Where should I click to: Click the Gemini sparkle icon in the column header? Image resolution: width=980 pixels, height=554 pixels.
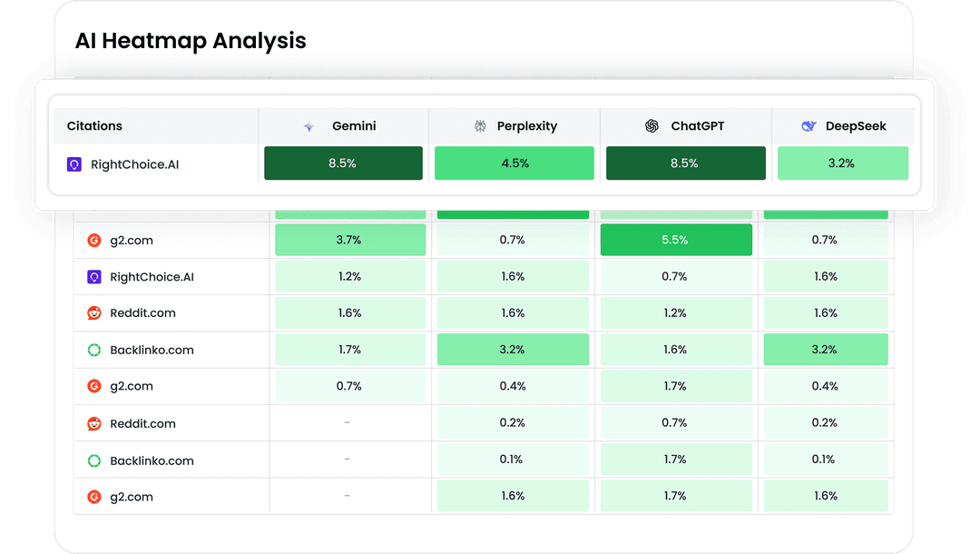308,126
